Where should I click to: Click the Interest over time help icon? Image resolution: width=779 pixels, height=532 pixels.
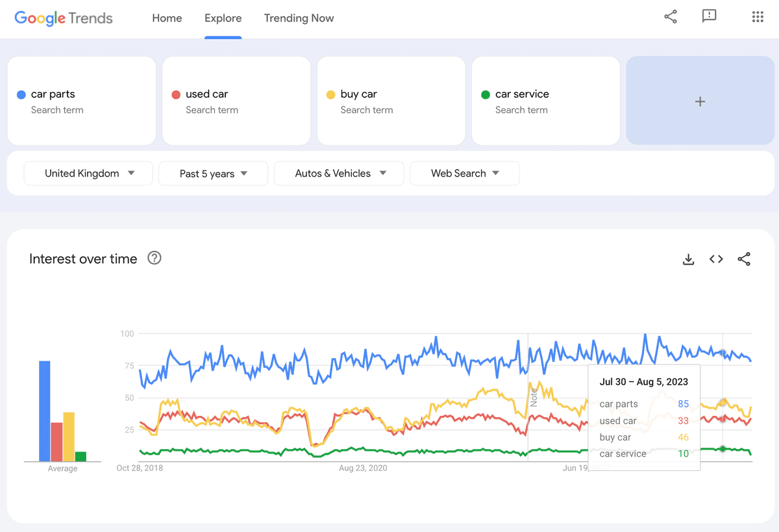[x=155, y=258]
